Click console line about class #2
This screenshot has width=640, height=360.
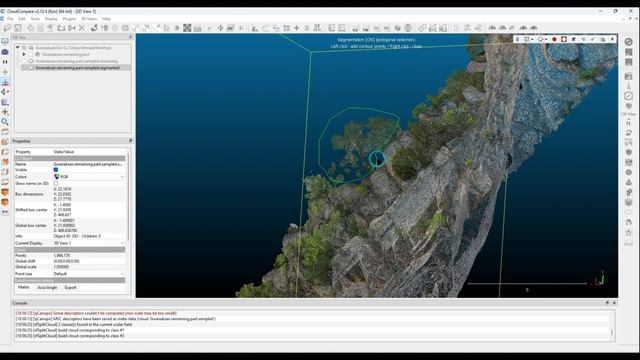pyautogui.click(x=70, y=336)
